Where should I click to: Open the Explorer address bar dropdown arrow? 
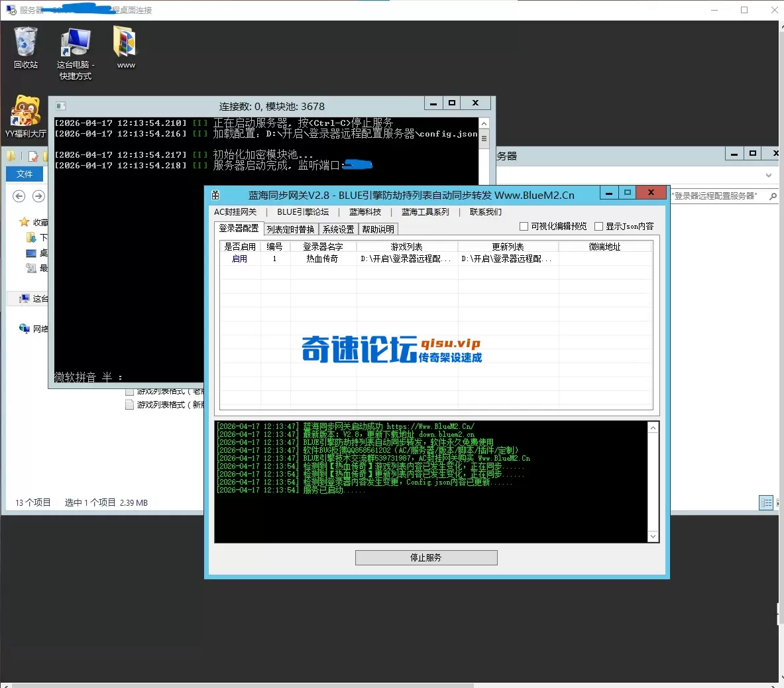[x=769, y=175]
